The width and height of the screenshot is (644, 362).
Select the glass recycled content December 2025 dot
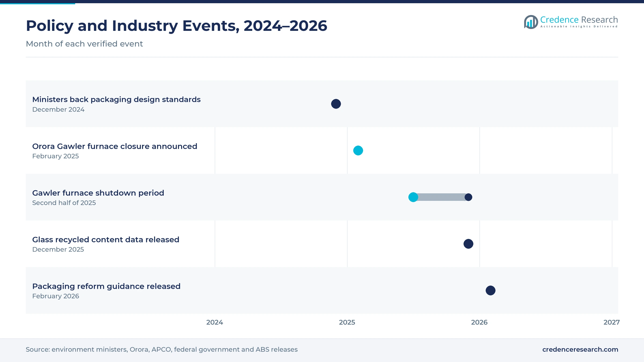tap(468, 244)
